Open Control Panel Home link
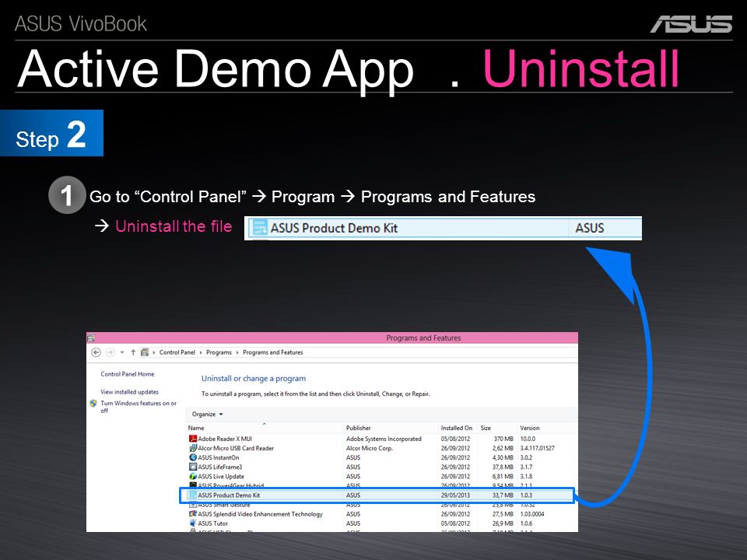Image resolution: width=747 pixels, height=560 pixels. click(127, 374)
